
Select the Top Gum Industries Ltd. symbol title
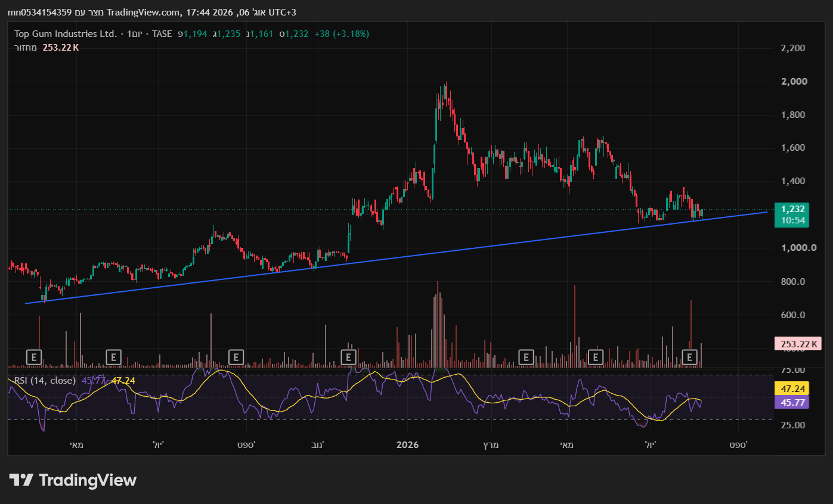coord(66,34)
